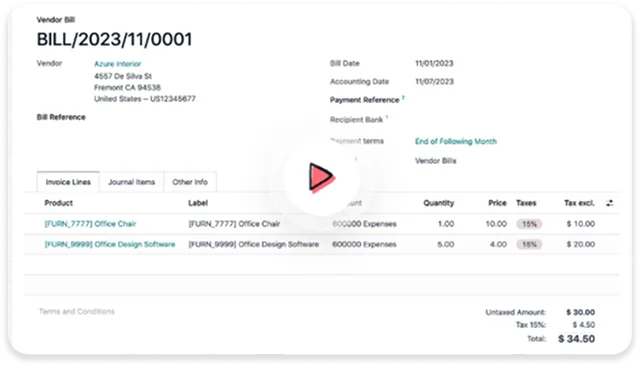Click the Untaxed Amount $ 30.00 value
The image size is (640, 366).
[580, 312]
